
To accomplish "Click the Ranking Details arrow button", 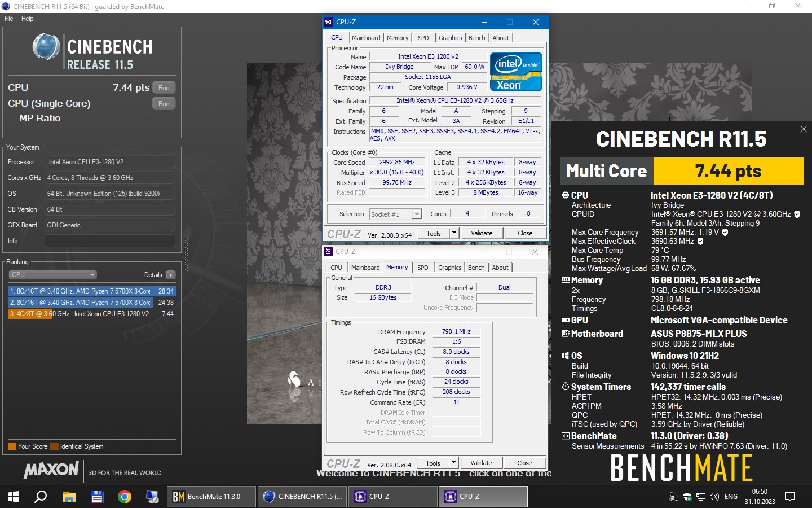I will click(171, 275).
